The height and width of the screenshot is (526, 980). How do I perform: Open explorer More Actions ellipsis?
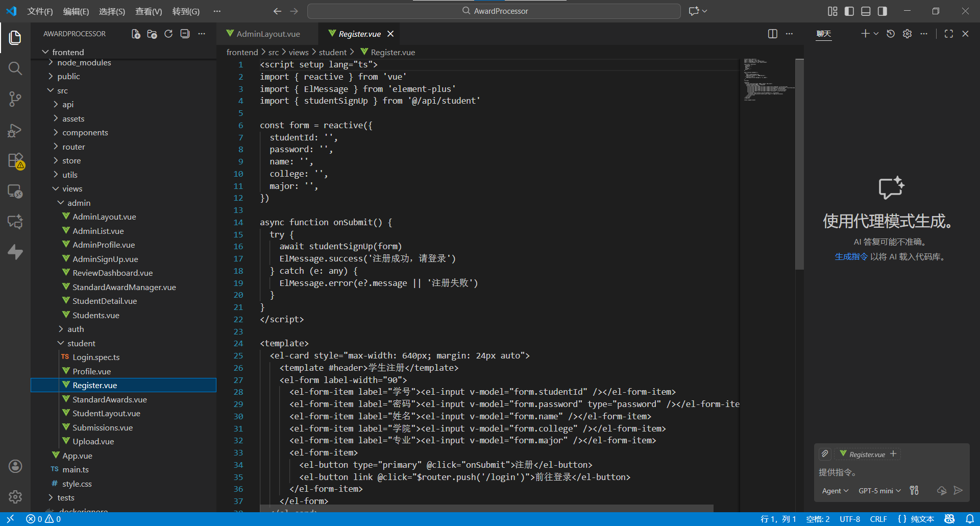coord(202,34)
